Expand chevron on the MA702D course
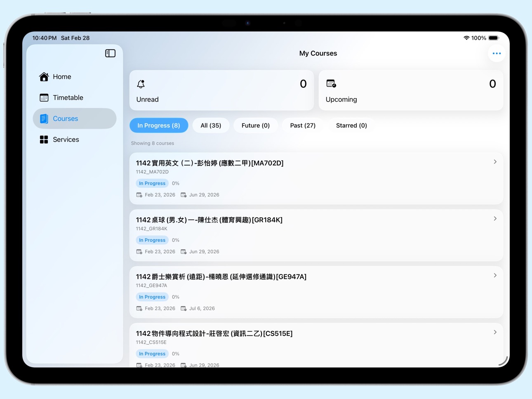Viewport: 532px width, 399px height. tap(495, 162)
